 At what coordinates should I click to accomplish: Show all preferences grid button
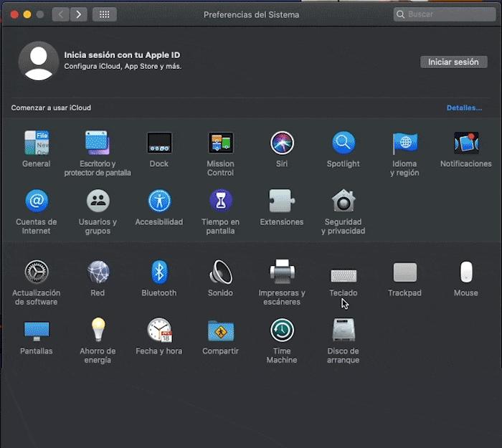[x=105, y=14]
